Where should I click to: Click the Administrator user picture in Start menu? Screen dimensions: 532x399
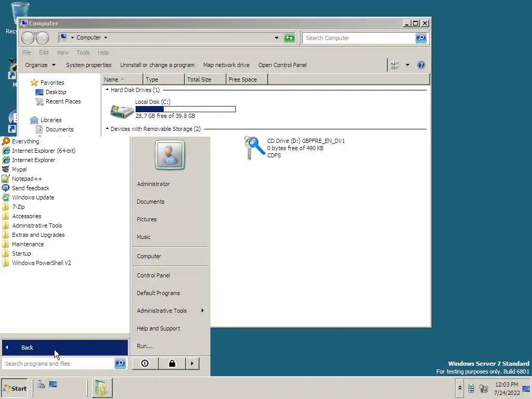pos(170,155)
